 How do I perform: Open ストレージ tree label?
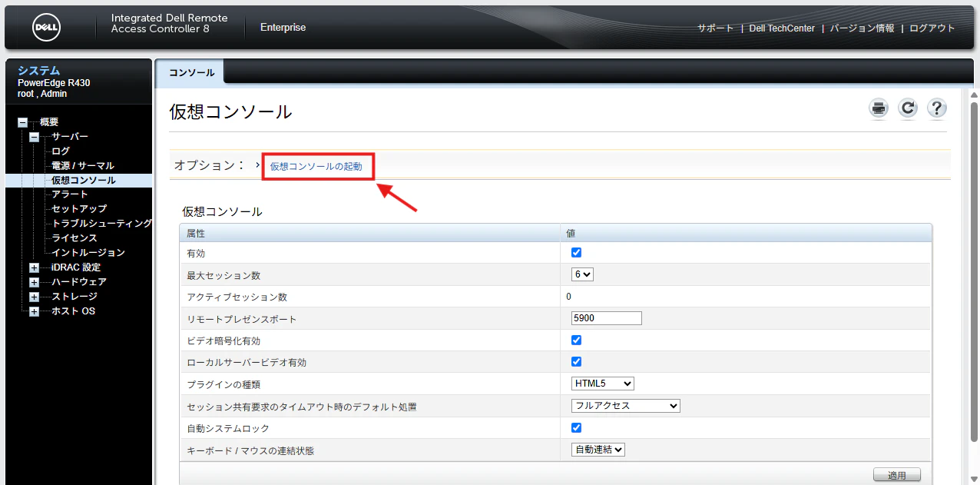[74, 297]
